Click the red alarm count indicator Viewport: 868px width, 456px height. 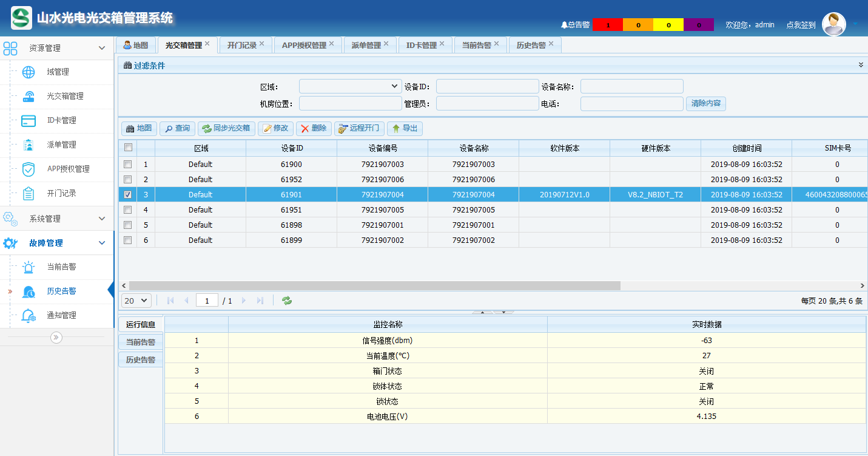coord(607,25)
